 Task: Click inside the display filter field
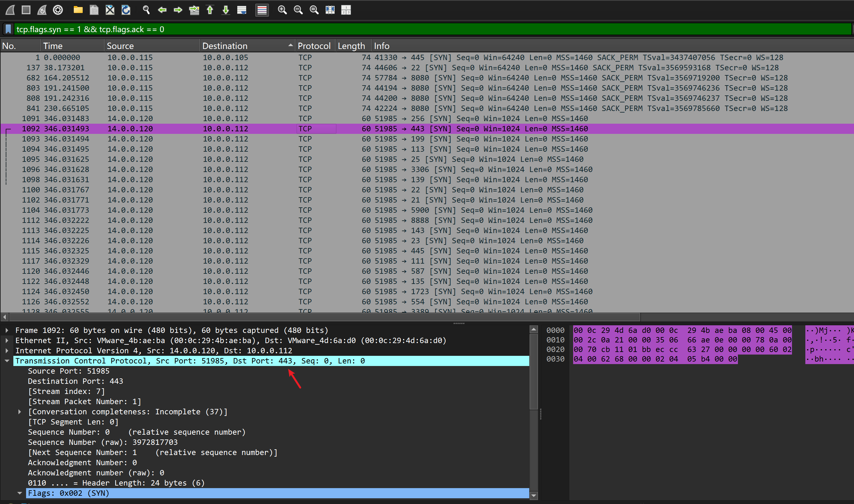pyautogui.click(x=408, y=29)
